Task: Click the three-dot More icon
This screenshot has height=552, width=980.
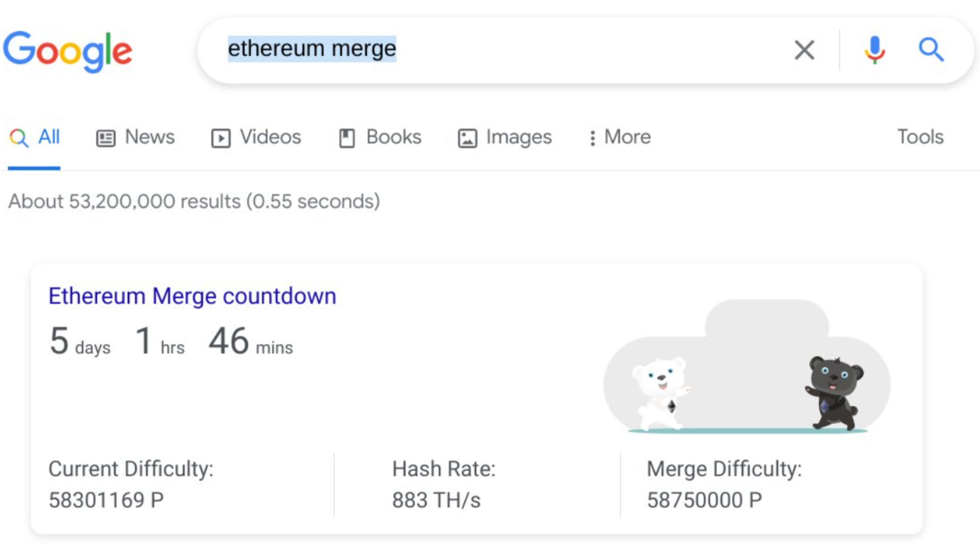Action: click(592, 138)
